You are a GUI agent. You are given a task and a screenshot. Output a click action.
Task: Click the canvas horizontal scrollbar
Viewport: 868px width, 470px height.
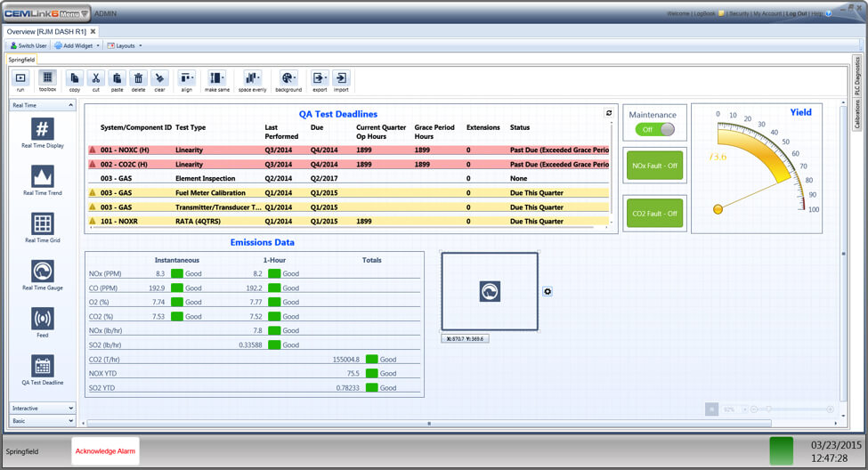[429, 424]
